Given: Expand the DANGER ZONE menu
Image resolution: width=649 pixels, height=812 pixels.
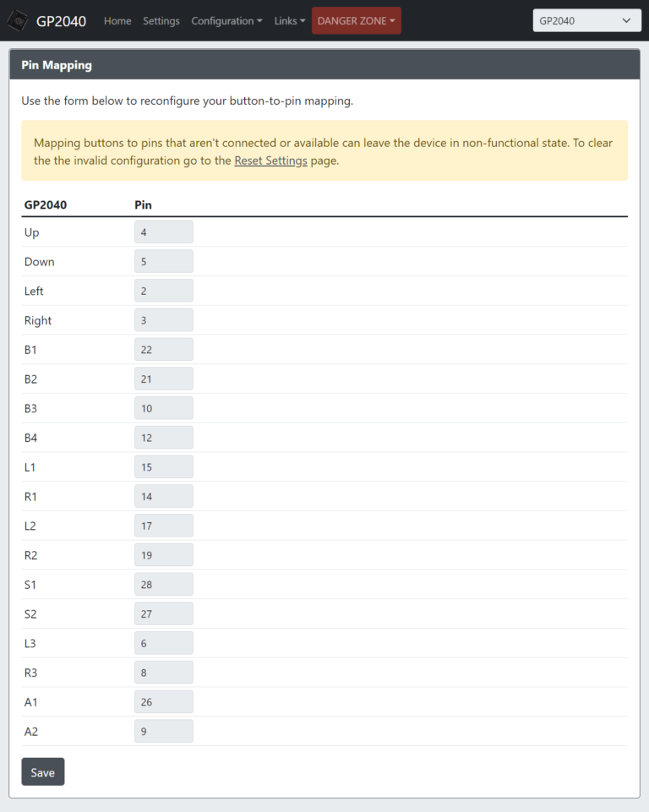Looking at the screenshot, I should pyautogui.click(x=356, y=21).
